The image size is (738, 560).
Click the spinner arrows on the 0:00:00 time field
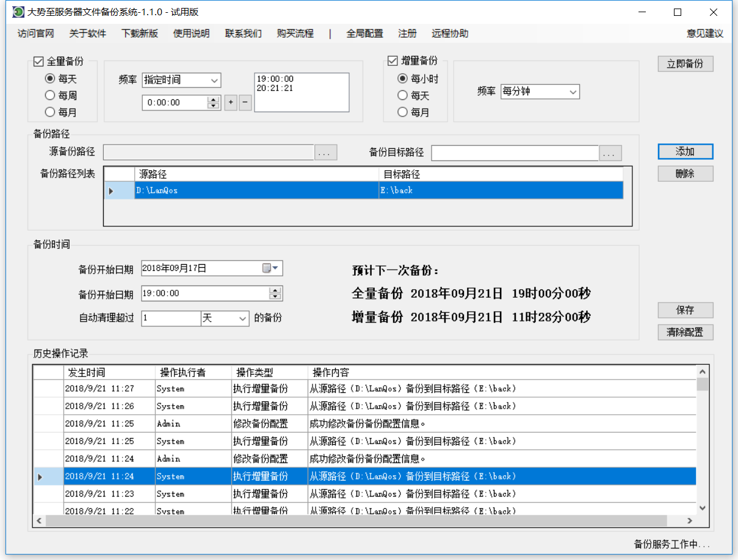pos(213,102)
